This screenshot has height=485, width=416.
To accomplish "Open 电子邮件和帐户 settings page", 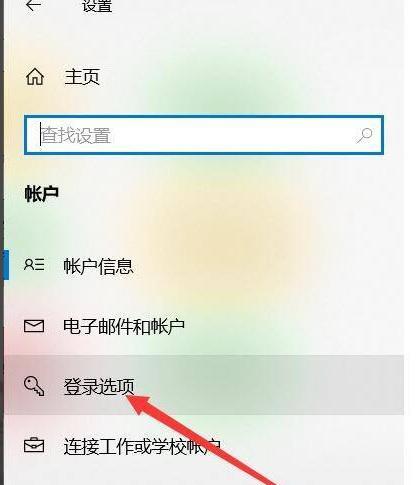I will [124, 326].
